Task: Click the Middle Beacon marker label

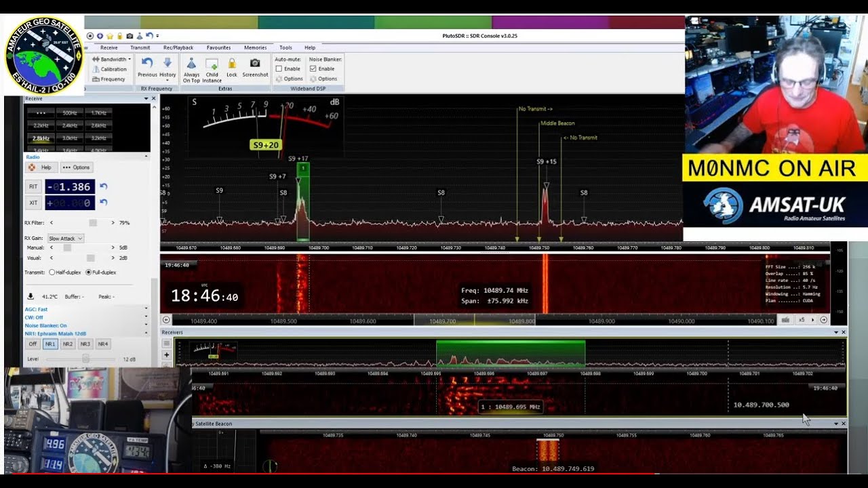Action: [x=557, y=123]
